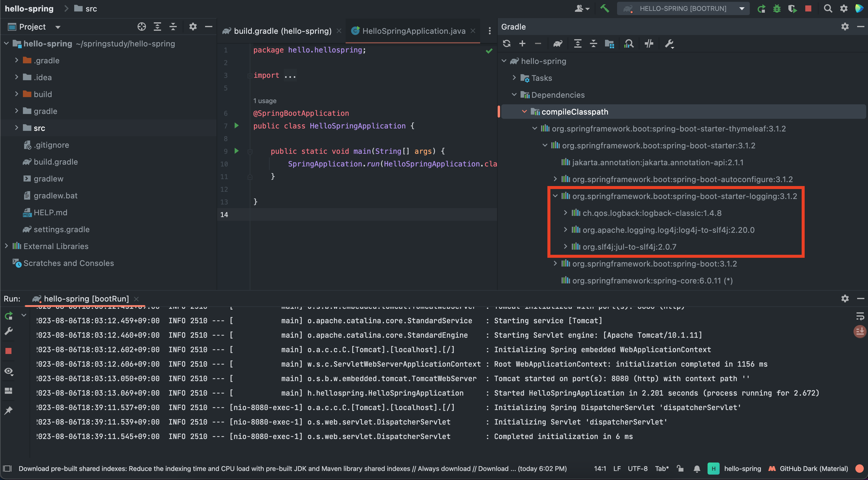Toggle show console eye icon in Run panel
This screenshot has width=868, height=480.
pyautogui.click(x=9, y=371)
